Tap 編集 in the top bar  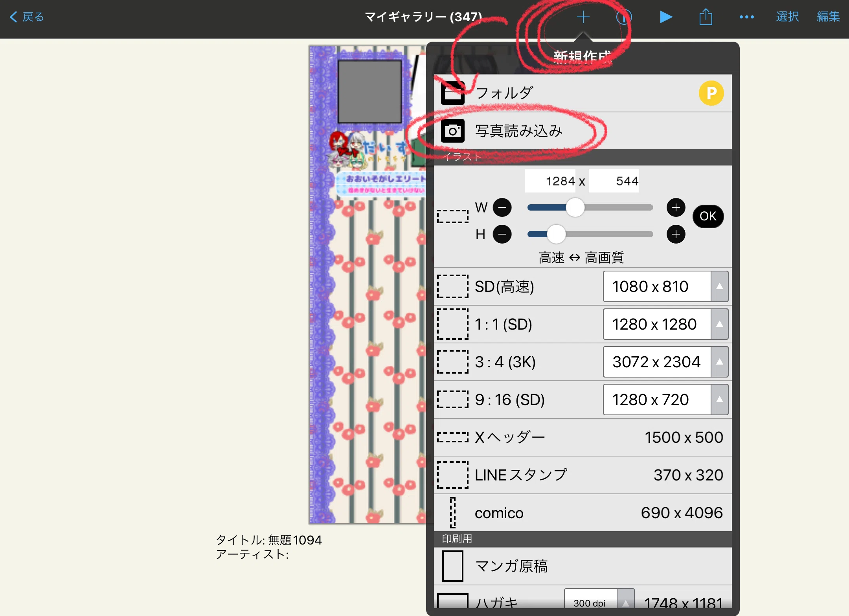pyautogui.click(x=828, y=17)
